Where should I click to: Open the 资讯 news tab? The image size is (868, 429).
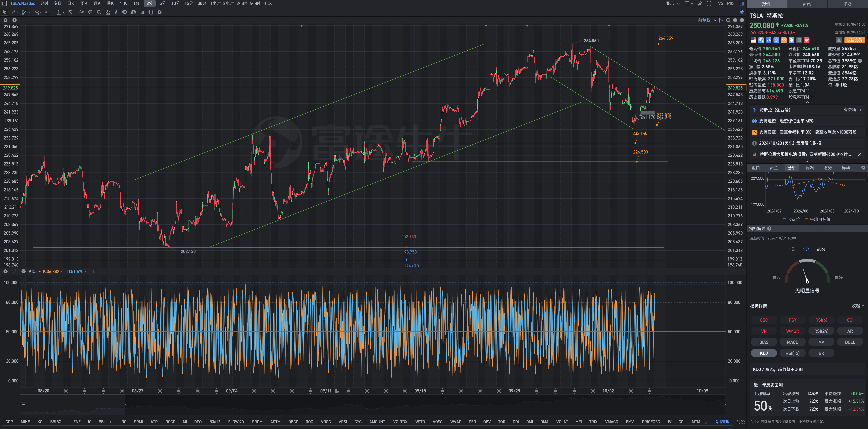coord(807,4)
